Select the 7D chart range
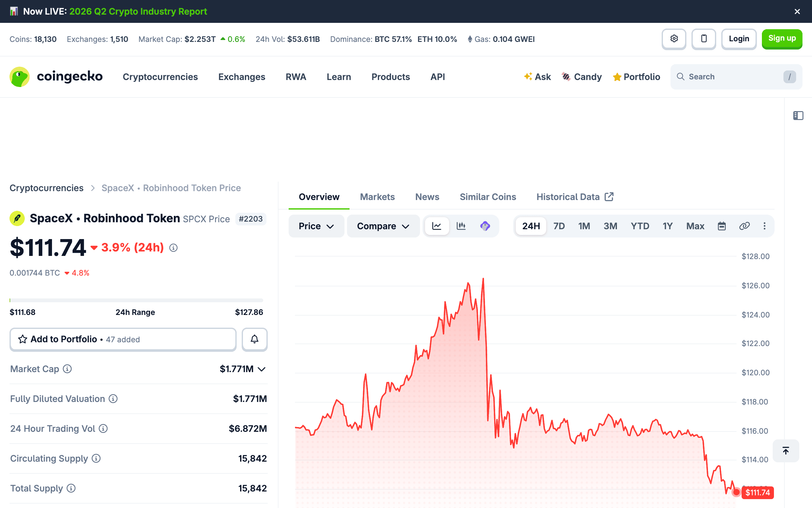 click(559, 226)
